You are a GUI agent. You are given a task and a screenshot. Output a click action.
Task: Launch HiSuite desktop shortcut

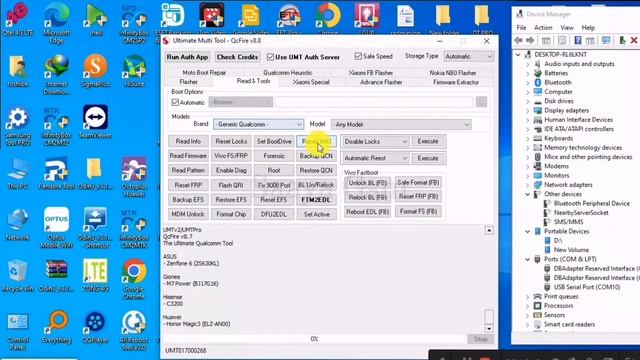click(x=134, y=71)
